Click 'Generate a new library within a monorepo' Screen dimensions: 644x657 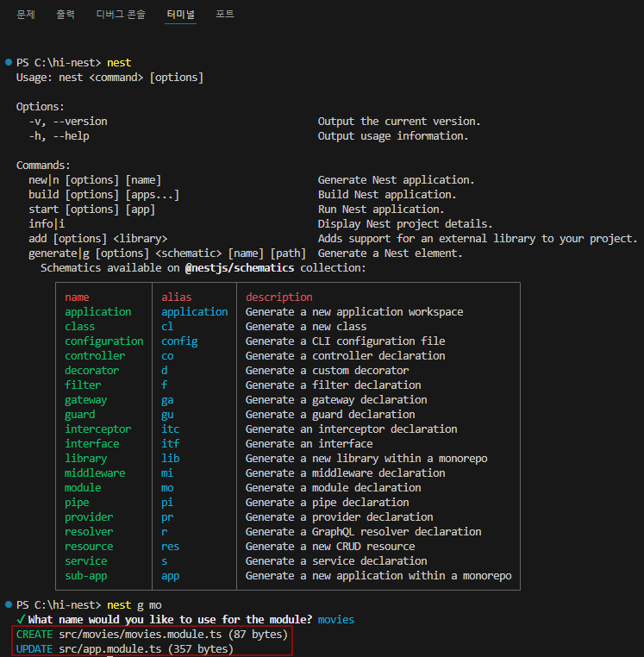[366, 459]
